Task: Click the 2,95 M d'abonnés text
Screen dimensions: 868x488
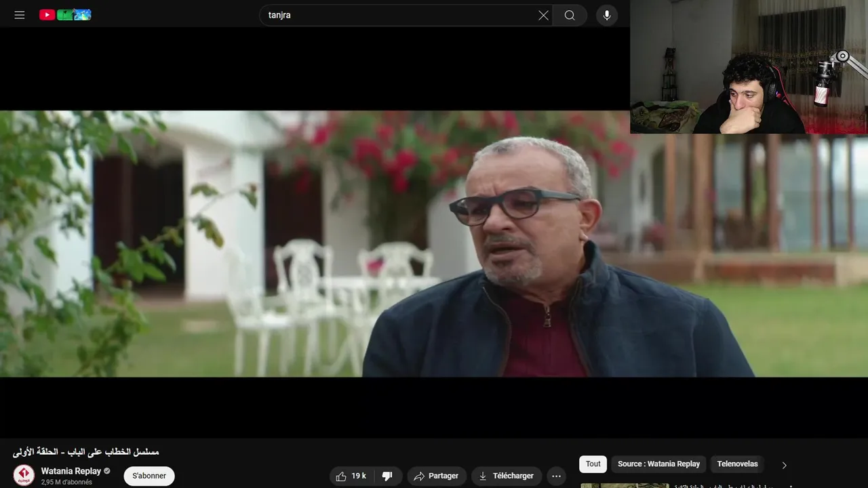Action: [x=66, y=482]
